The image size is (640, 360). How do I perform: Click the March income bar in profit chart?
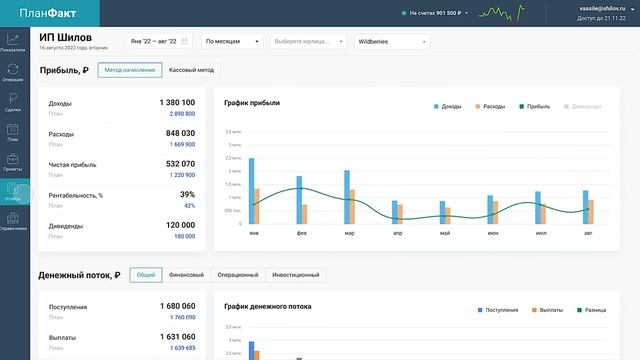(x=347, y=197)
